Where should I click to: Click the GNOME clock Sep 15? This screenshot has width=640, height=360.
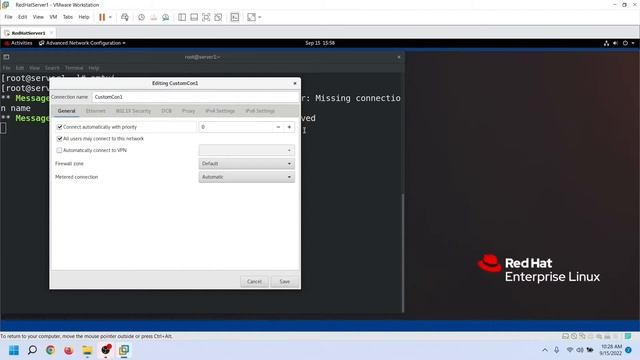[x=320, y=43]
